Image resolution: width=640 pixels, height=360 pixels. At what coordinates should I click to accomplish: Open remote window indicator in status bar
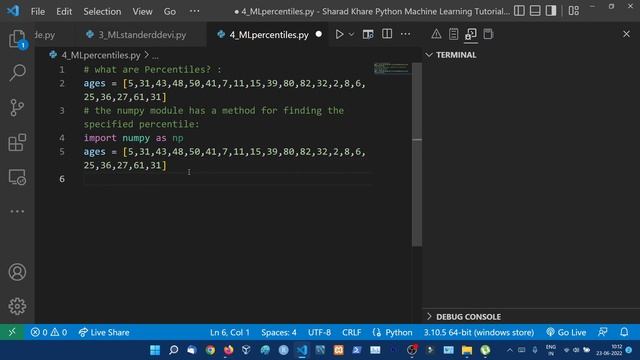[12, 332]
